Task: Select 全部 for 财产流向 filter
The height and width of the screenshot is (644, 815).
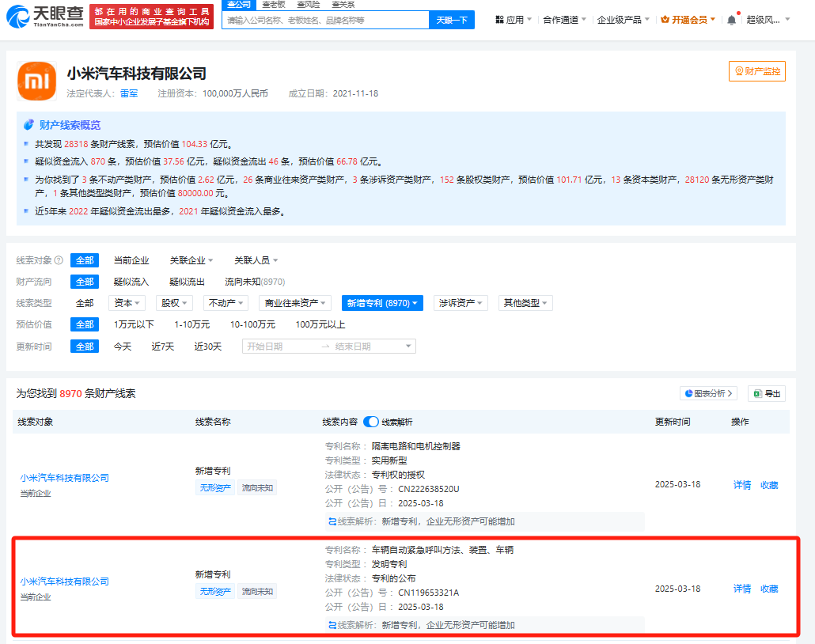Action: 85,282
